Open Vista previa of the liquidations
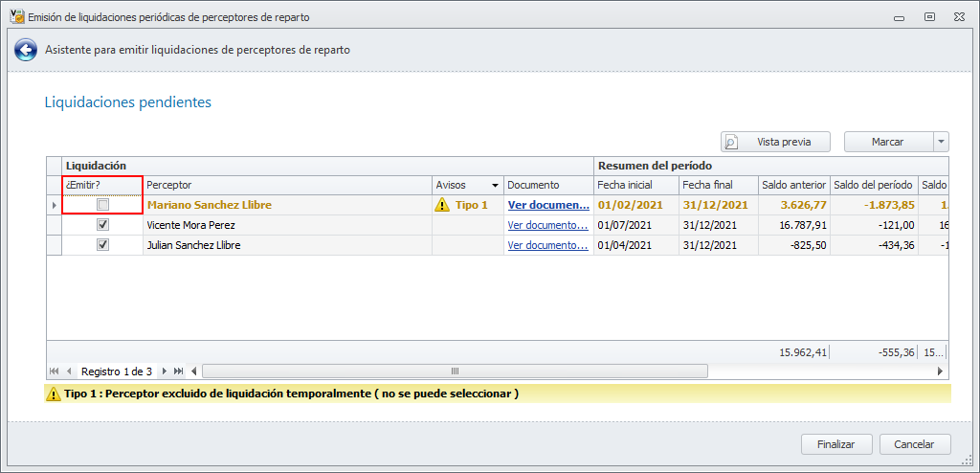 tap(775, 142)
